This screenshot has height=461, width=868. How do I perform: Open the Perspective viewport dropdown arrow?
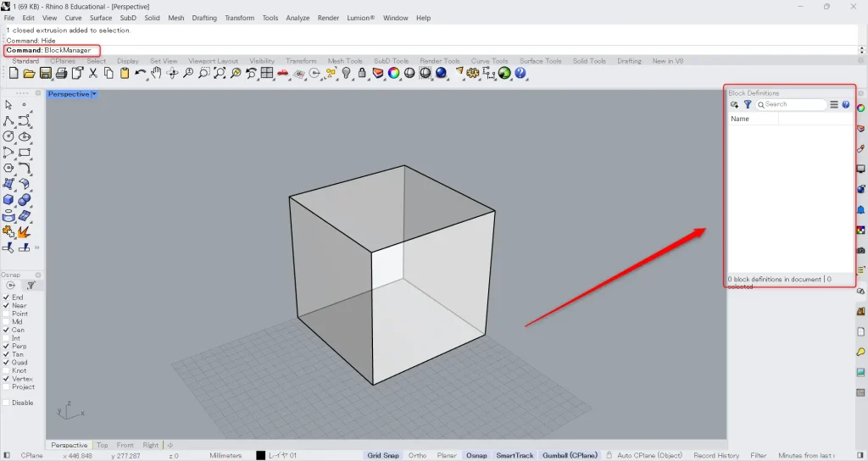click(x=94, y=94)
